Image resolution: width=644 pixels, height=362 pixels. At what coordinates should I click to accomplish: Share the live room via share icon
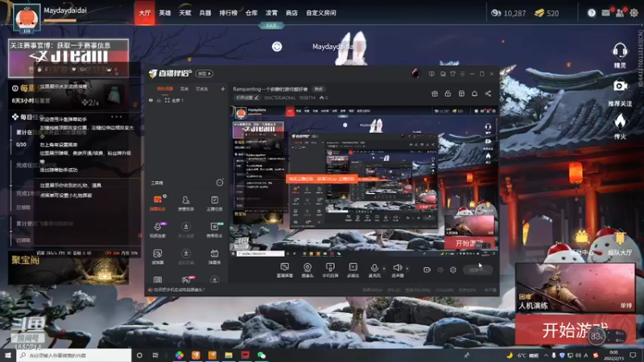pyautogui.click(x=488, y=93)
